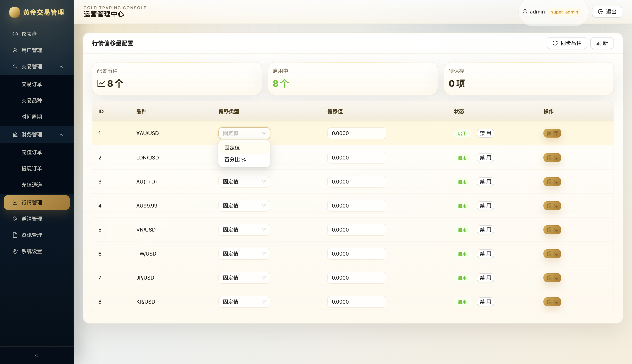Screen dimensions: 632x364
Task: Click the 刷新 refresh button
Action: [x=602, y=43]
